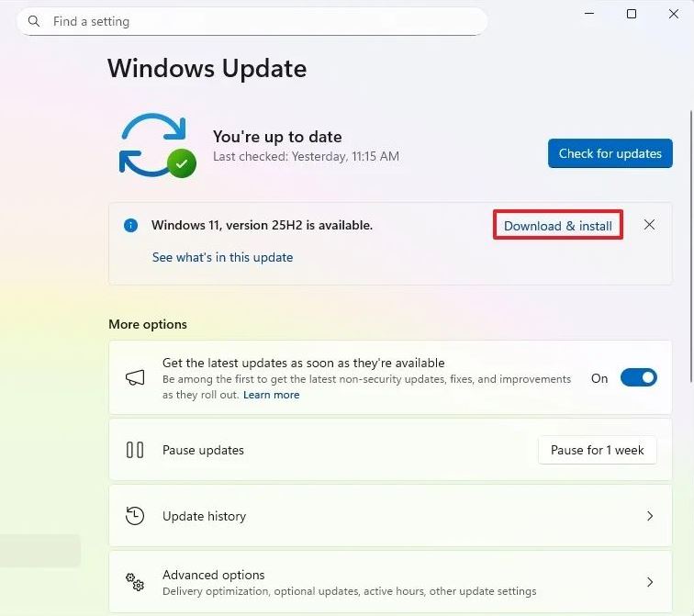Screen dimensions: 694x616
Task: Click the Update history clock icon
Action: pyautogui.click(x=135, y=516)
